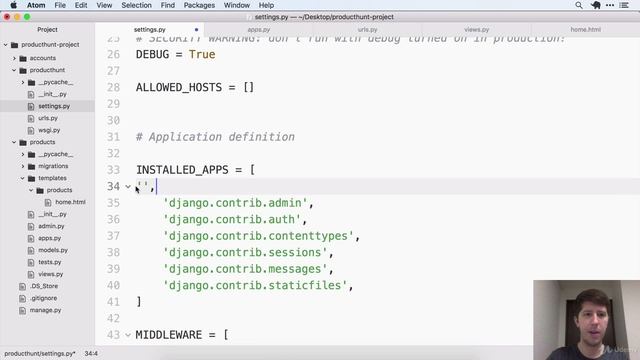Screen dimensions: 640x360
Task: Click the modified dot on settings.py tab
Action: 196,30
